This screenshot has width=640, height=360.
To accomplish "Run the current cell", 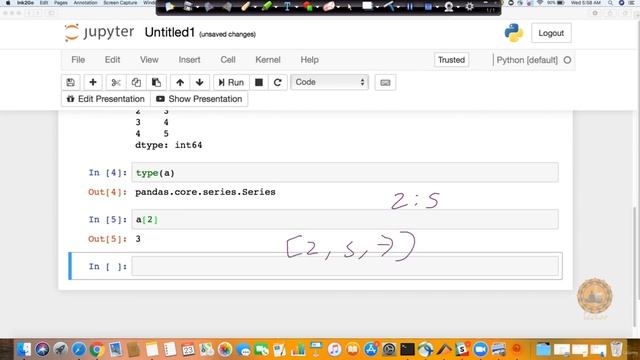I will coord(231,82).
